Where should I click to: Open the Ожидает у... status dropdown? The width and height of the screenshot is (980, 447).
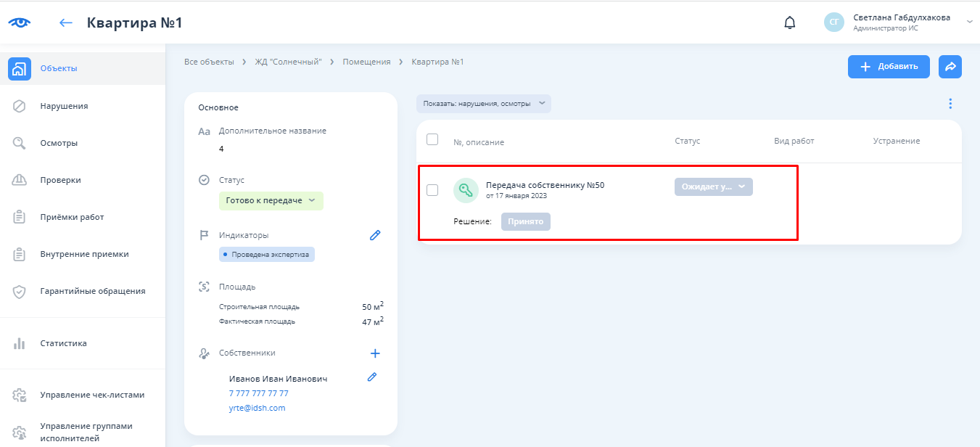pyautogui.click(x=713, y=186)
